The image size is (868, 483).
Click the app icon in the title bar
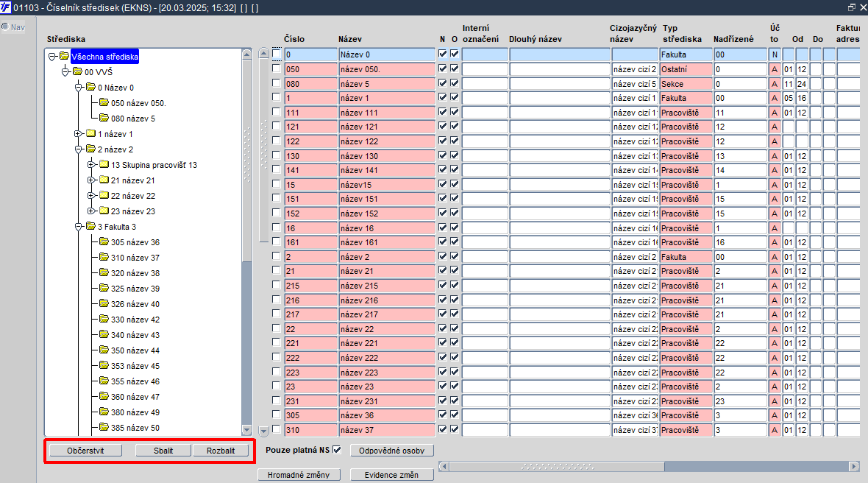click(x=6, y=7)
